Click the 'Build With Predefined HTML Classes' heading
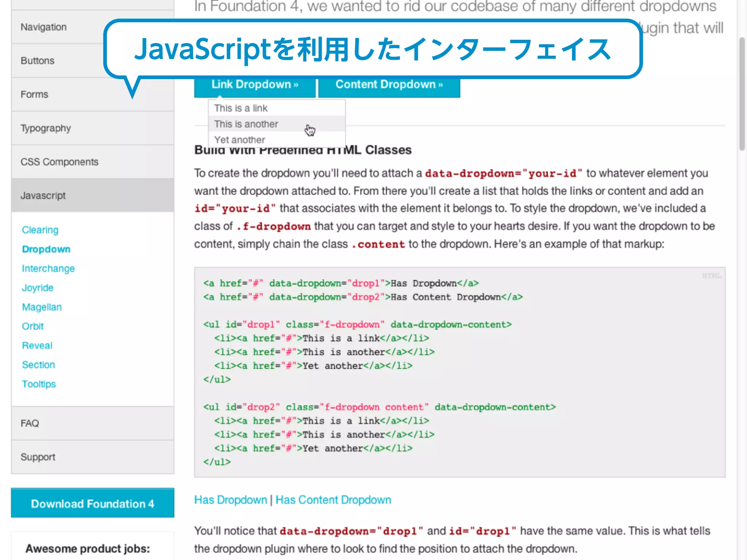Screen dimensions: 747x560 [303, 150]
